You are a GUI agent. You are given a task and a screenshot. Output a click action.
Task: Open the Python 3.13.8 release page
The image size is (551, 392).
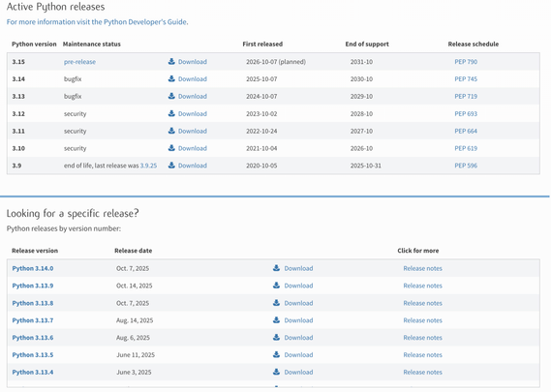[x=33, y=303]
